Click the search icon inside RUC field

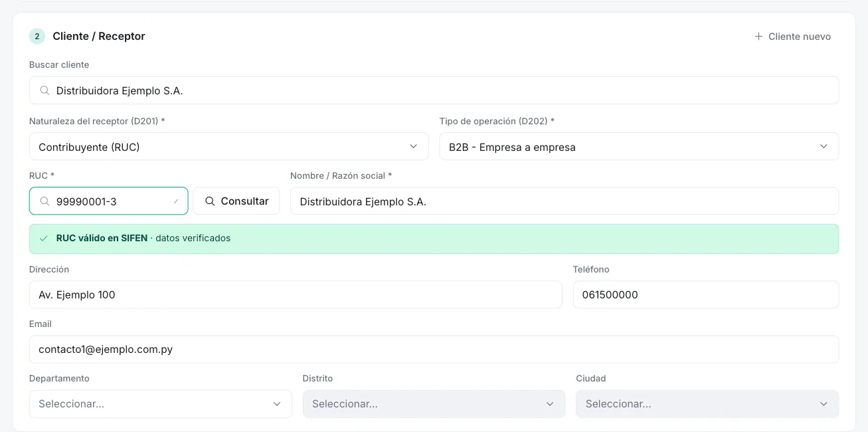44,201
